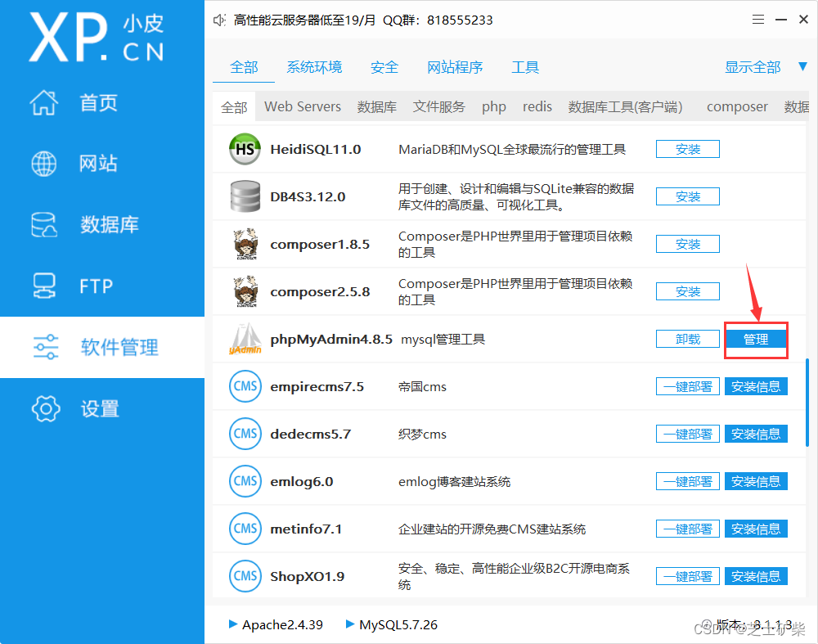Switch to the 系统环境 tab
Image resolution: width=818 pixels, height=644 pixels.
[314, 67]
